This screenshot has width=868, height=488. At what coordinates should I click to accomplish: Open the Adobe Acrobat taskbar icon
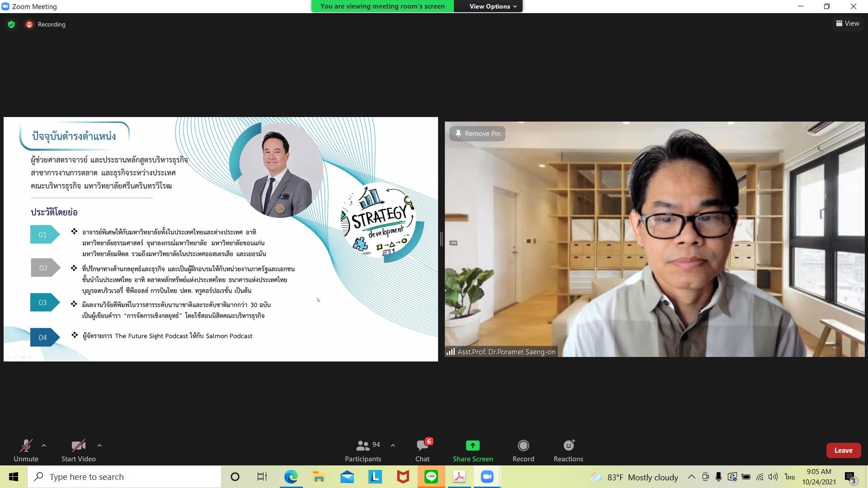[459, 477]
